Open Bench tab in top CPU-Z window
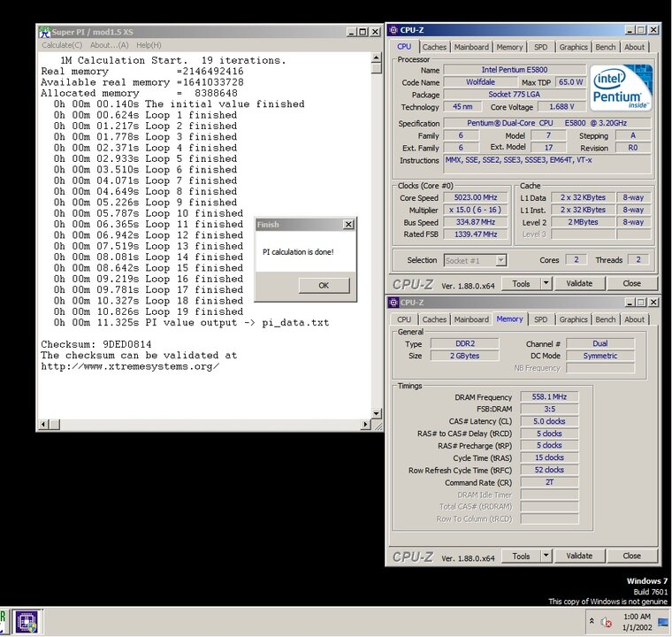The width and height of the screenshot is (672, 637). click(605, 47)
